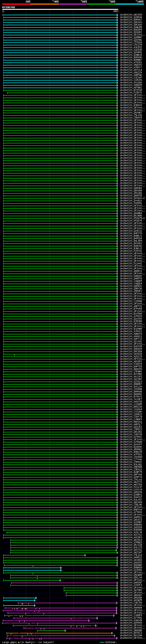Image resolution: width=146 pixels, height=644 pixels.
Task: Select hit label UniRef100_C4RJ54
Action: (x=131, y=603)
